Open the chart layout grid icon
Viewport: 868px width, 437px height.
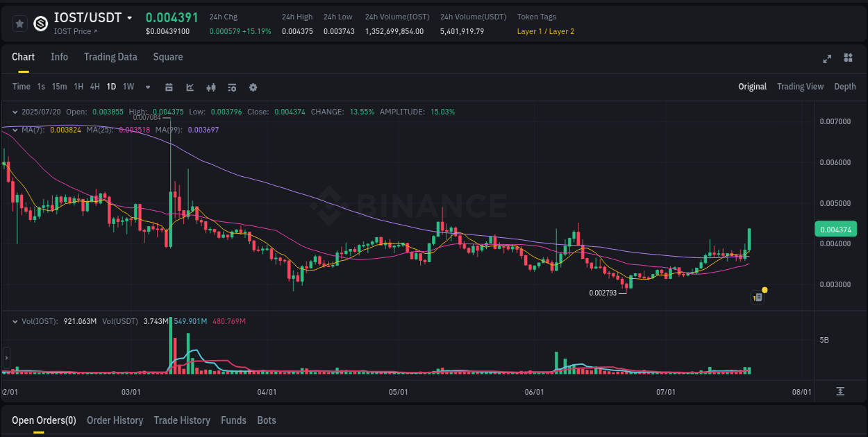(x=847, y=60)
